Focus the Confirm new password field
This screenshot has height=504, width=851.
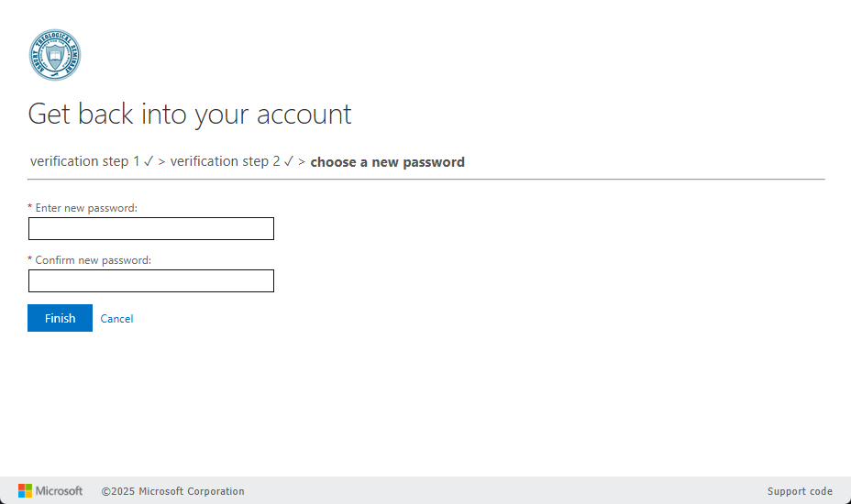[151, 281]
